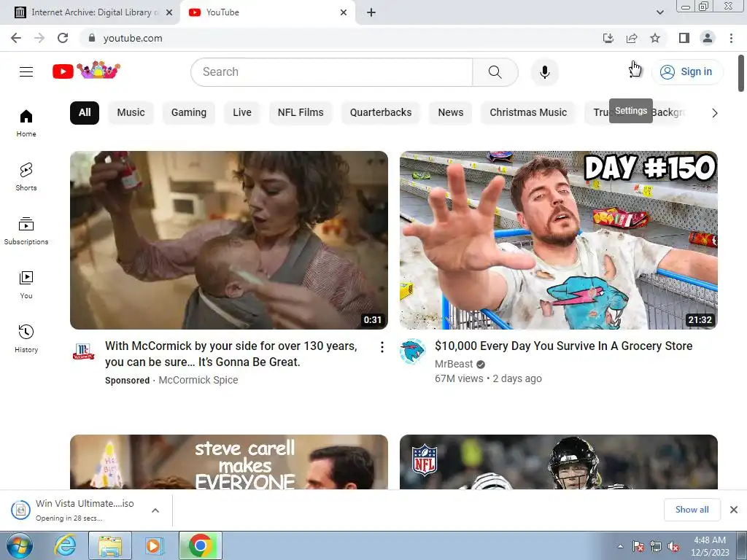Reload the YouTube page

pos(63,38)
